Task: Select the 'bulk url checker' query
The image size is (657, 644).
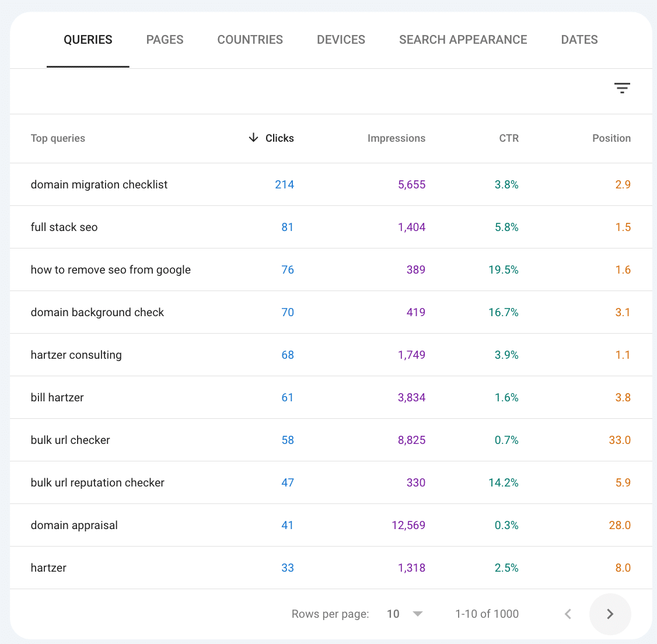Action: [71, 440]
